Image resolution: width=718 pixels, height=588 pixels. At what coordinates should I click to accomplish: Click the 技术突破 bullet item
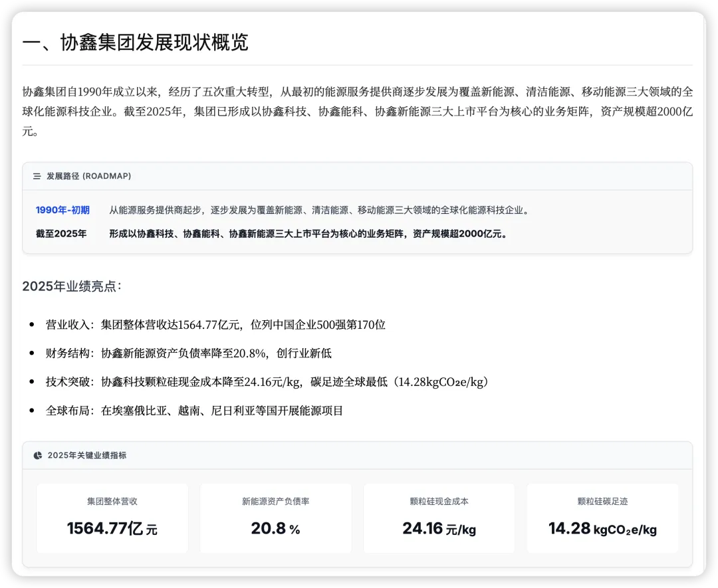(267, 382)
